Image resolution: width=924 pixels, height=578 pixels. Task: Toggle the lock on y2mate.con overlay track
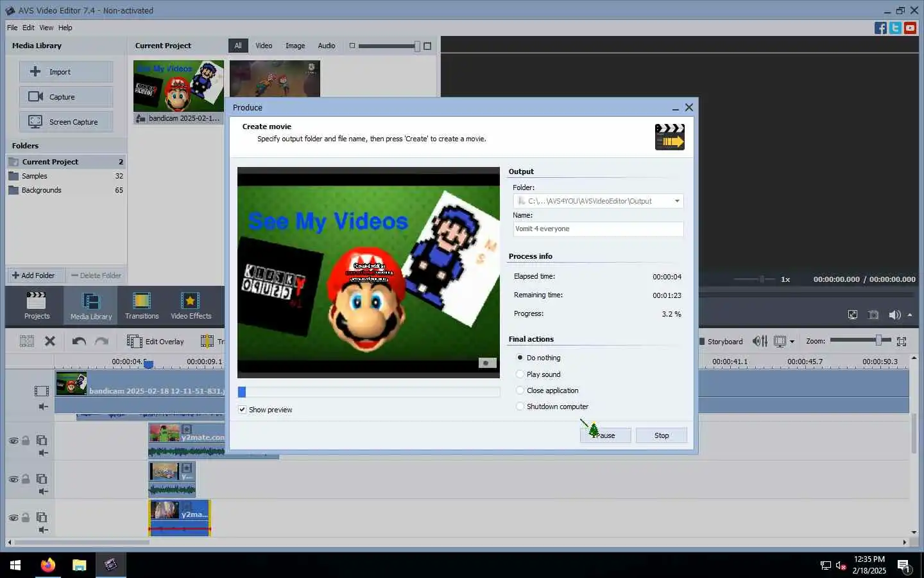[26, 441]
